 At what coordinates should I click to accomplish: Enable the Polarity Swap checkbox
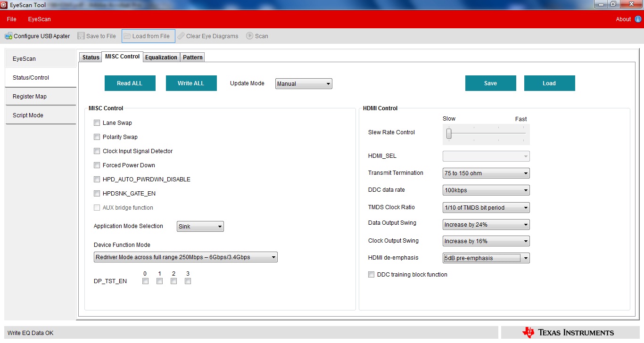pyautogui.click(x=97, y=137)
